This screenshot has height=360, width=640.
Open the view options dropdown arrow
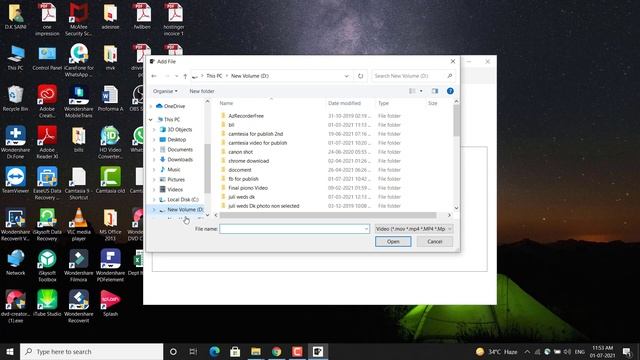coord(421,91)
